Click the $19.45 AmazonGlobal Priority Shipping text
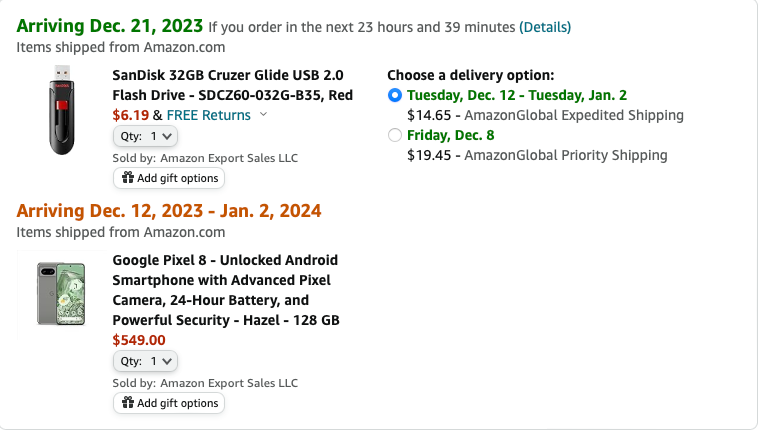This screenshot has height=431, width=763. point(537,155)
